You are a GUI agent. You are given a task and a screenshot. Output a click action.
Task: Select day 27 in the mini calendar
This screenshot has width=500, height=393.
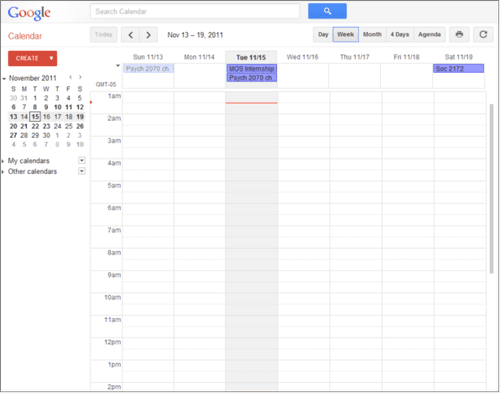click(13, 135)
